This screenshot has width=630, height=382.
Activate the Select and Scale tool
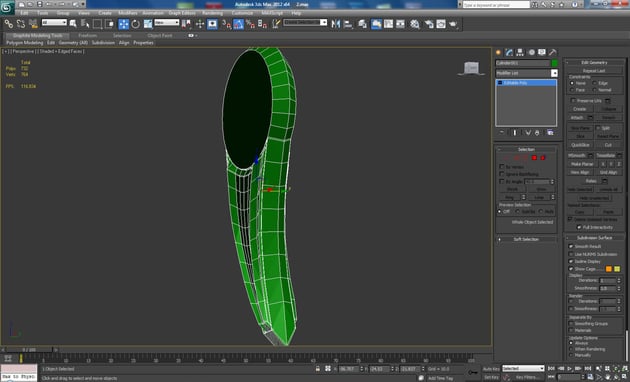(148, 24)
